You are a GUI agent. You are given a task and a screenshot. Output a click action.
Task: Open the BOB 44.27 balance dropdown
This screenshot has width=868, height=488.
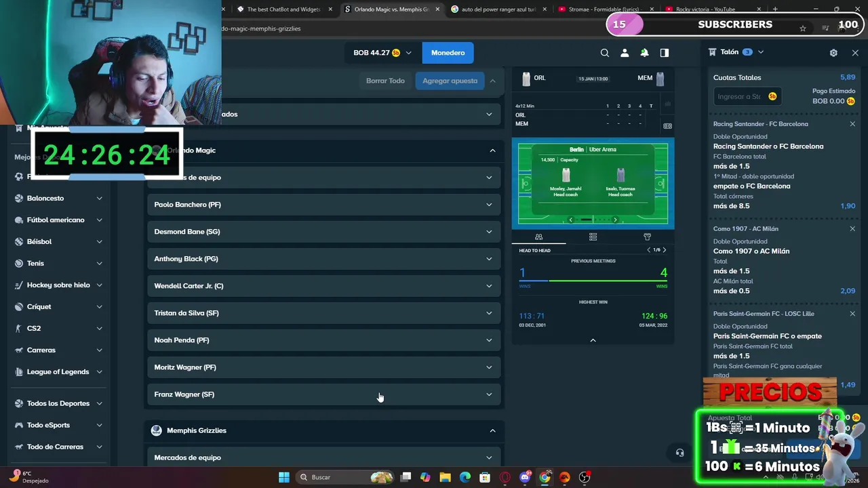[382, 53]
